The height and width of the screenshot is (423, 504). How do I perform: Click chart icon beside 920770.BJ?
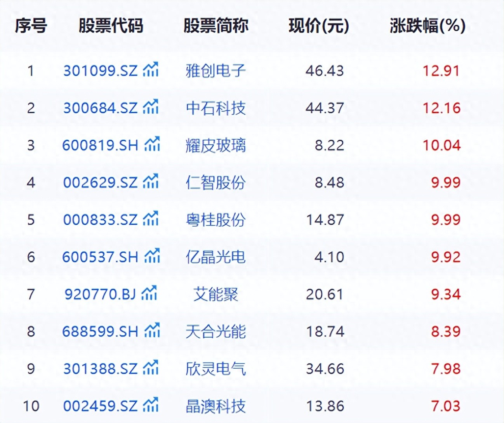coord(149,293)
